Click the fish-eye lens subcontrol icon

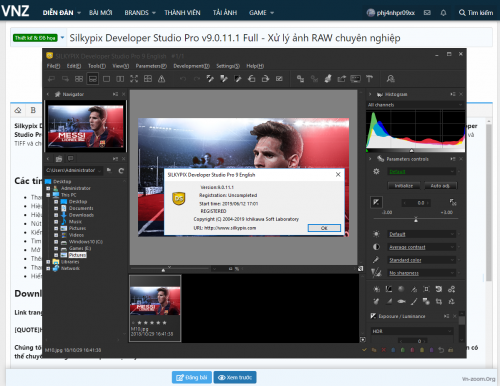click(x=401, y=301)
